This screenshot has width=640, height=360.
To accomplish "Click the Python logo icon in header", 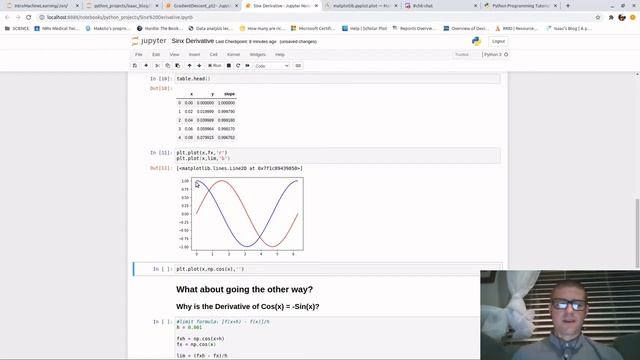I will coord(476,41).
